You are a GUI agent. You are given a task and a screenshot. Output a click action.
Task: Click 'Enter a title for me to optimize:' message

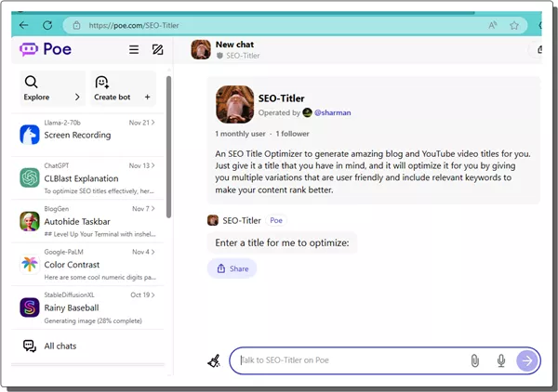[282, 242]
